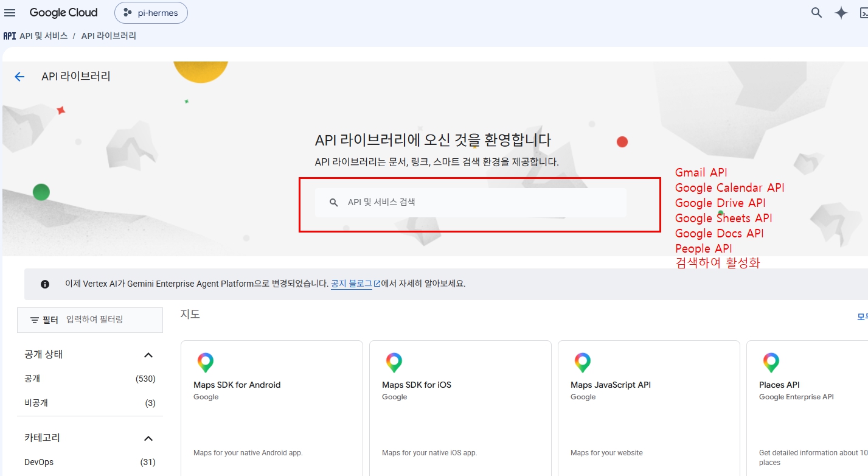This screenshot has height=476, width=868.
Task: Collapse the '카테고리' section
Action: 148,438
